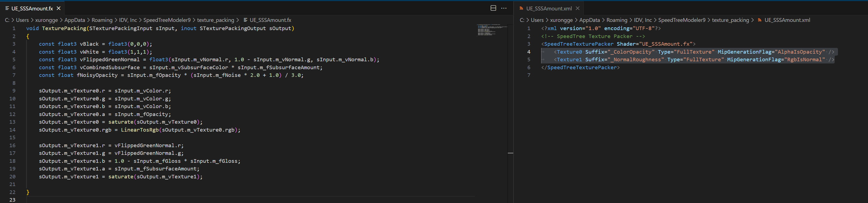Expand the xurongge breadcrumb in the .fx editor
Viewport: 868px width, 203px height.
tap(46, 20)
